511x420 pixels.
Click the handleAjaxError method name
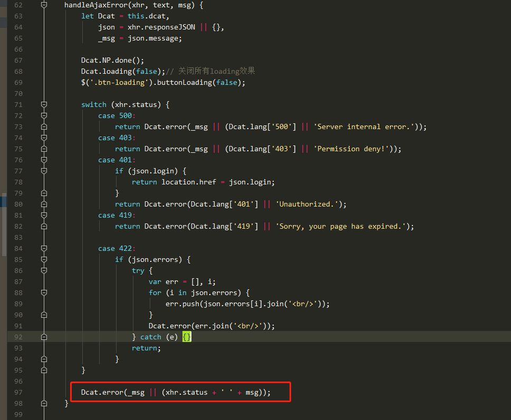click(96, 5)
